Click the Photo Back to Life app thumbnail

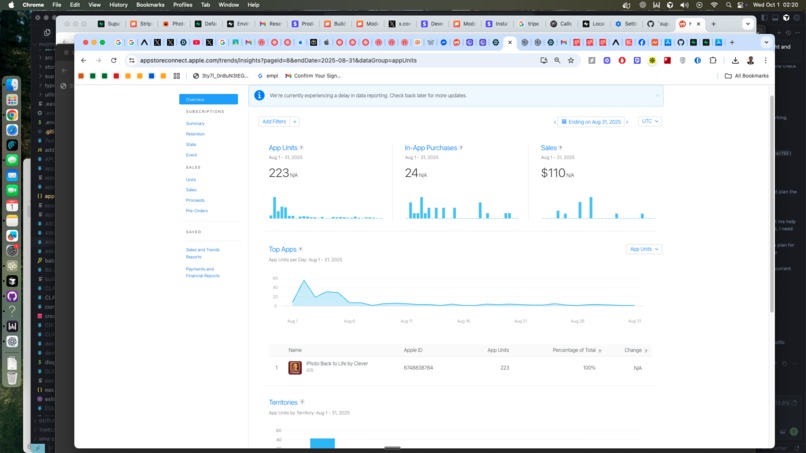tap(295, 368)
